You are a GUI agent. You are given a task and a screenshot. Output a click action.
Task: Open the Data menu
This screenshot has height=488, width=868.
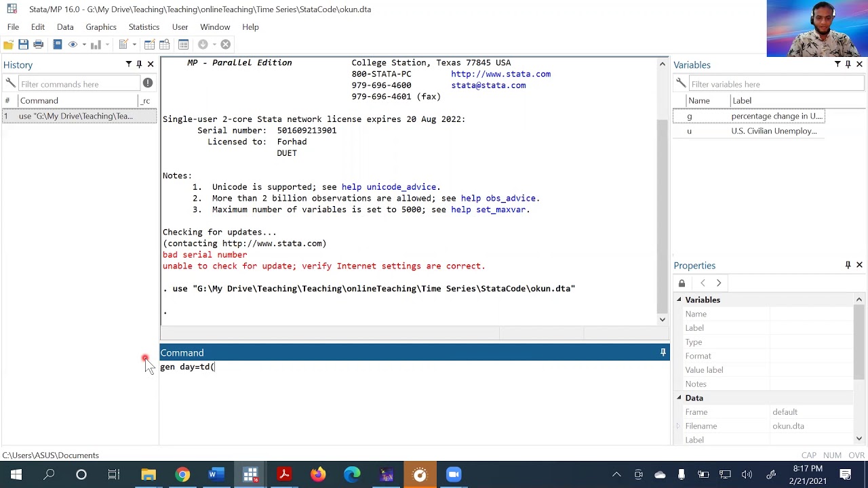[65, 27]
